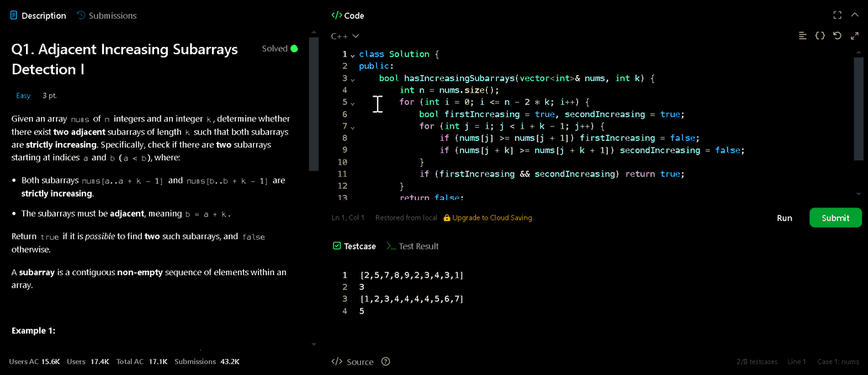Click testcase line 4 value 5

362,311
